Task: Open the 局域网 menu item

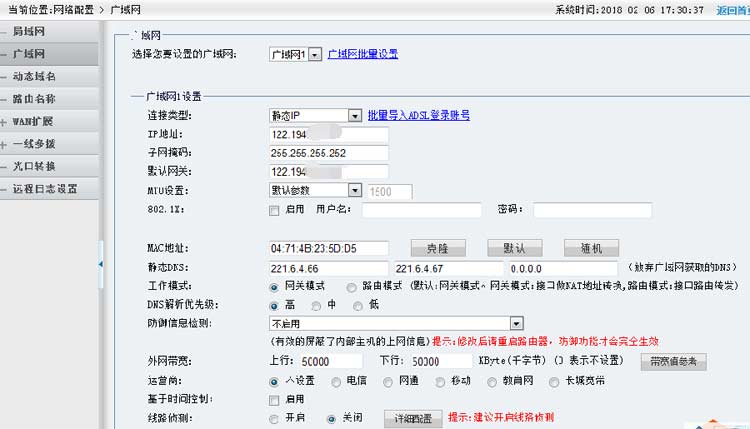Action: click(27, 31)
